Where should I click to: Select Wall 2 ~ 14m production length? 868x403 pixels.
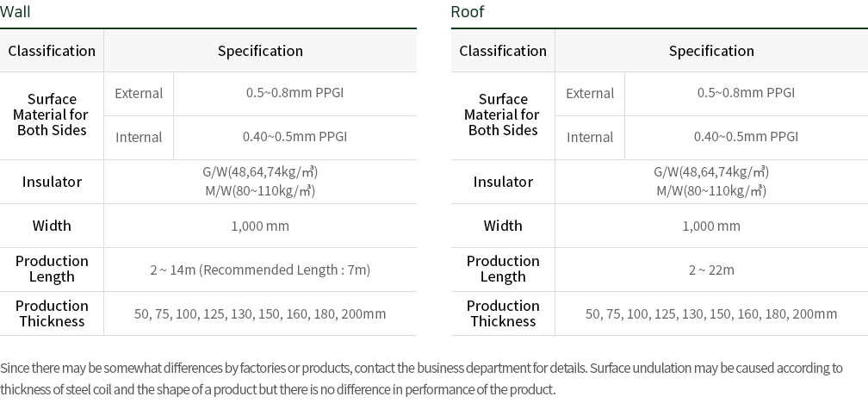coord(260,270)
